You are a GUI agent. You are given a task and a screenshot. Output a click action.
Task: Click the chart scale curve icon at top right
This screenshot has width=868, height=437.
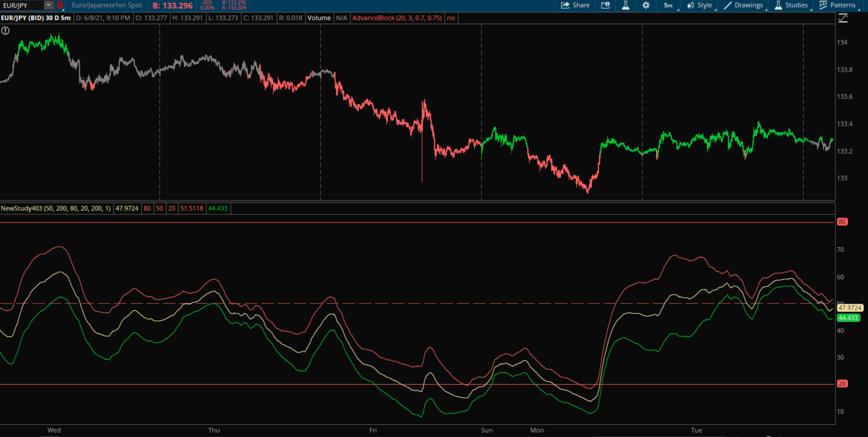(x=843, y=18)
